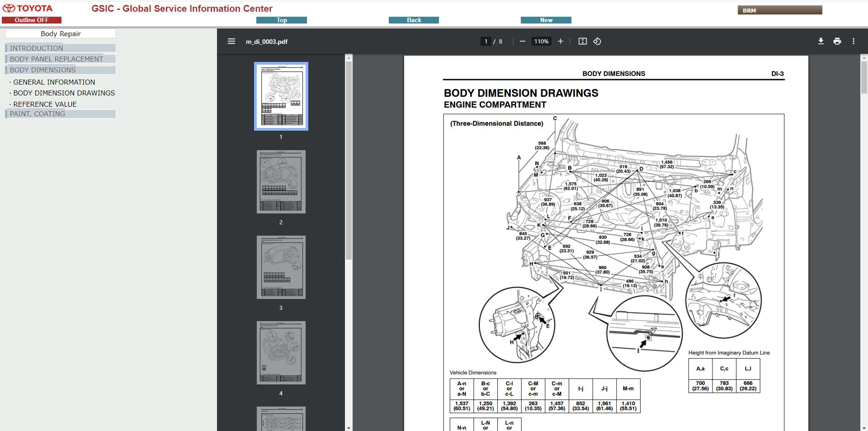Download the PDF file
This screenshot has height=431, width=868.
pyautogui.click(x=821, y=41)
